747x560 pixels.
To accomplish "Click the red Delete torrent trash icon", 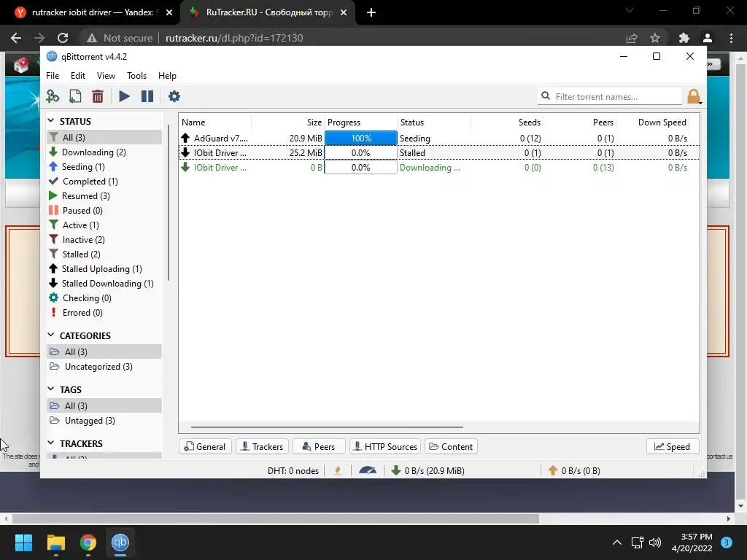I will [x=98, y=96].
